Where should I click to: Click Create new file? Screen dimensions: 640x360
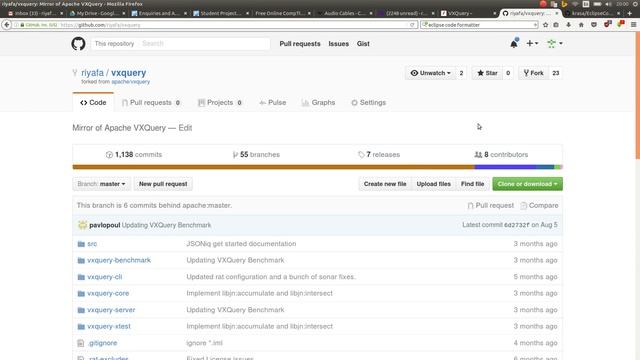point(385,184)
